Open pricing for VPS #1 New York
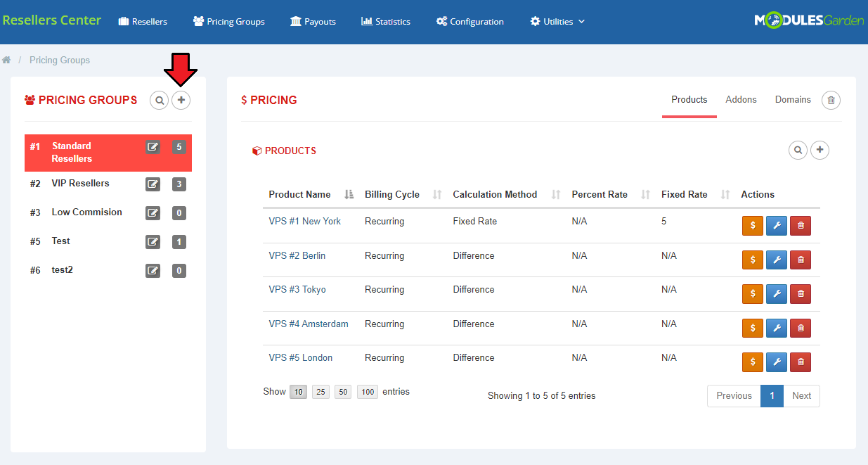This screenshot has width=868, height=465. [753, 226]
